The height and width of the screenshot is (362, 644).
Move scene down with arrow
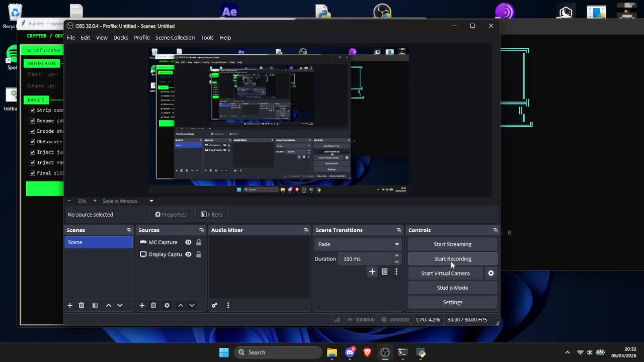(x=120, y=305)
